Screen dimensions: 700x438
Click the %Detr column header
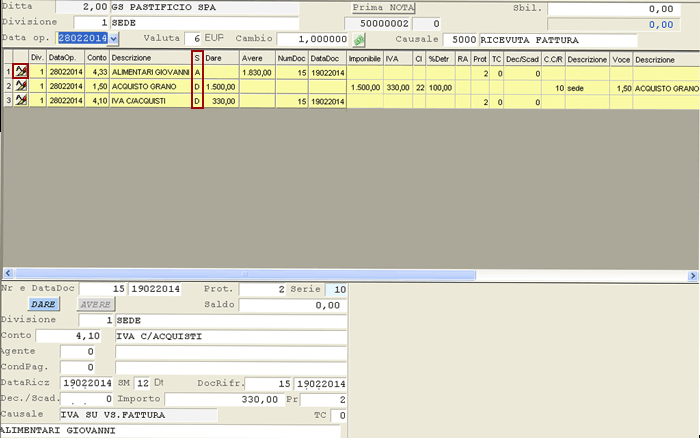point(440,59)
